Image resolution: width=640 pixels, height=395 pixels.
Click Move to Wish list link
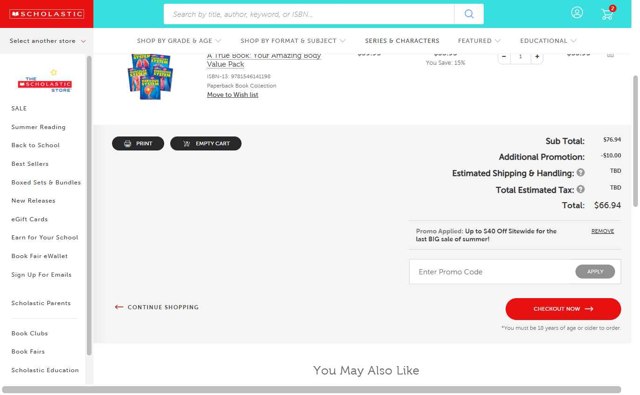pyautogui.click(x=233, y=95)
